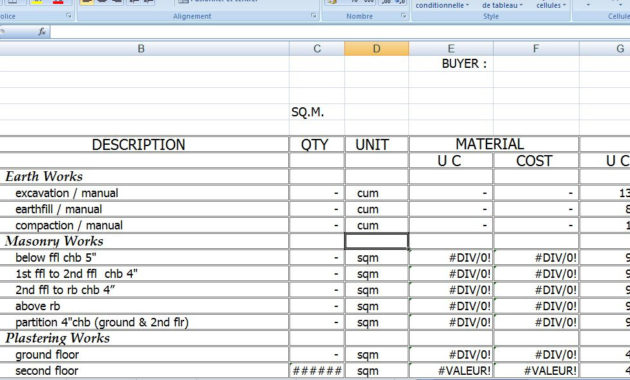
Task: Expand the 'de tableau' format dropdown
Action: point(502,5)
